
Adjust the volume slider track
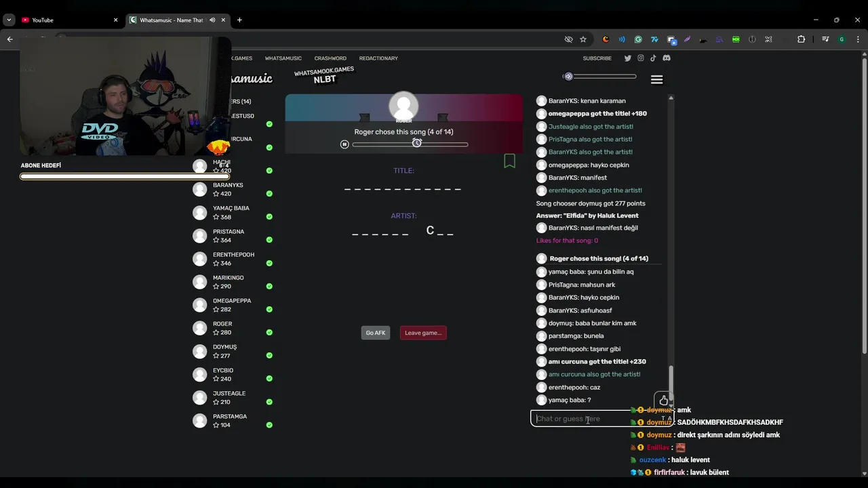click(x=604, y=77)
